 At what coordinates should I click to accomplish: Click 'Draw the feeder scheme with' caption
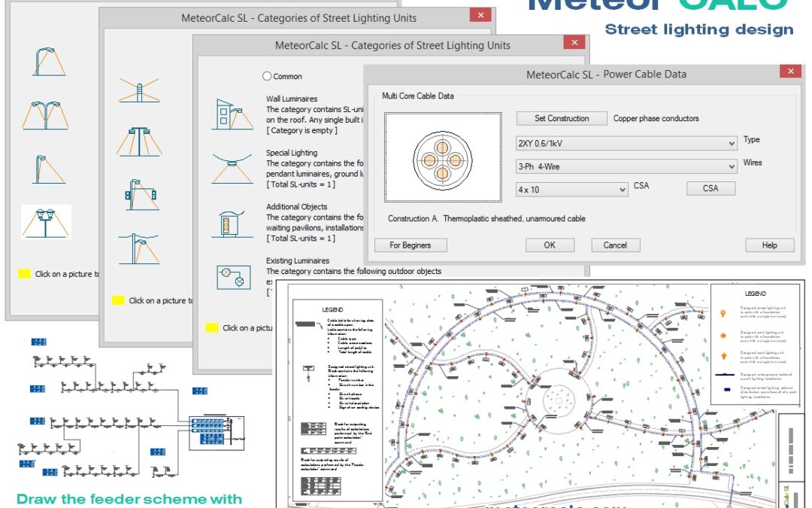tap(129, 499)
